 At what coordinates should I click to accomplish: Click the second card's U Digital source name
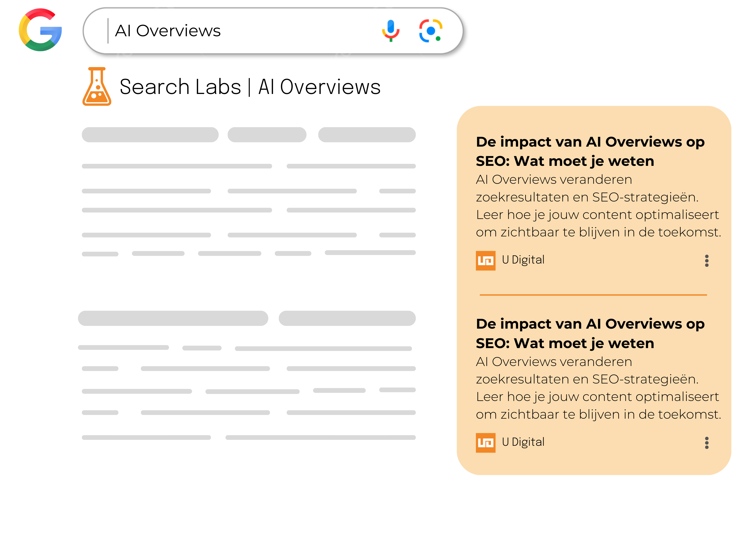point(523,442)
